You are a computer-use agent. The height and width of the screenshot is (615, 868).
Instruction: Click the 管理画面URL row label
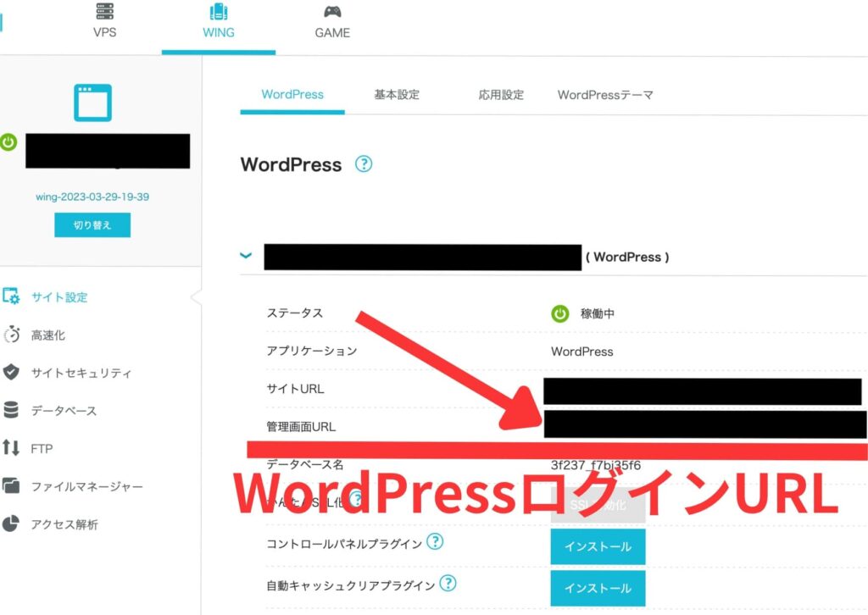pyautogui.click(x=301, y=426)
